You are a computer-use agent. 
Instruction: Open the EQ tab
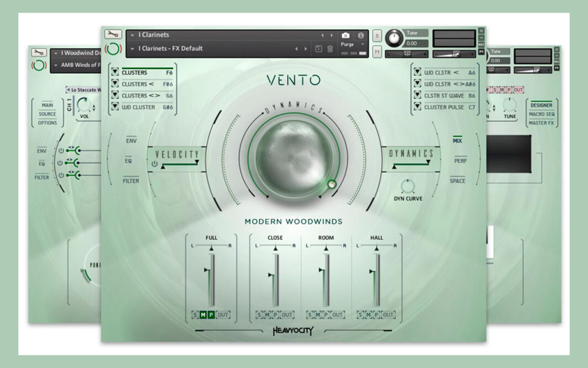(x=128, y=161)
